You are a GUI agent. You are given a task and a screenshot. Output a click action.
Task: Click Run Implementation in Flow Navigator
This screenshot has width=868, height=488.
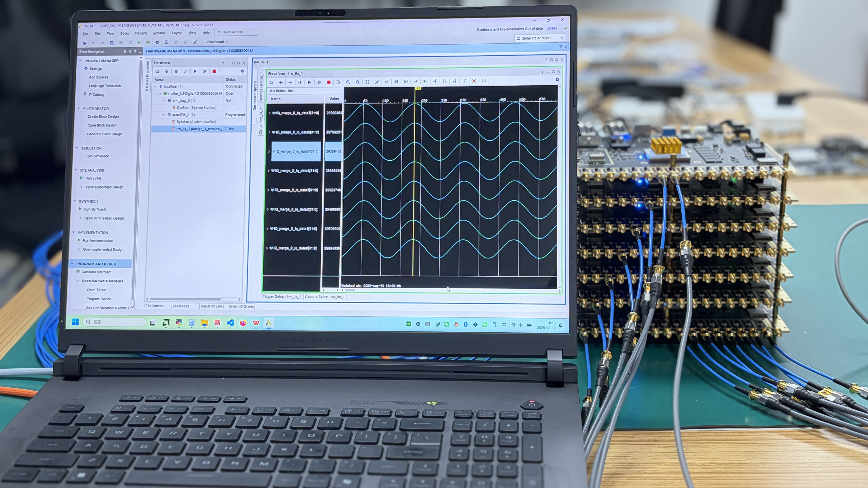coord(98,241)
